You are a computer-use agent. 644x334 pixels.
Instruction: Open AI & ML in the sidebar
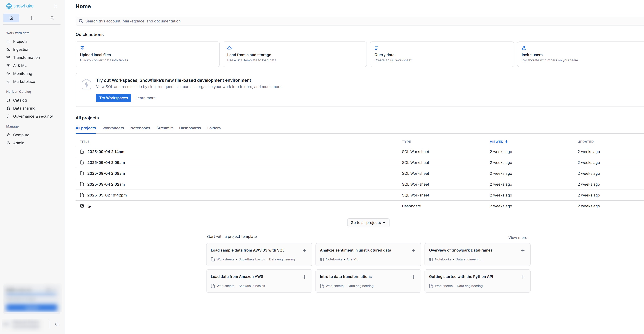coord(20,66)
